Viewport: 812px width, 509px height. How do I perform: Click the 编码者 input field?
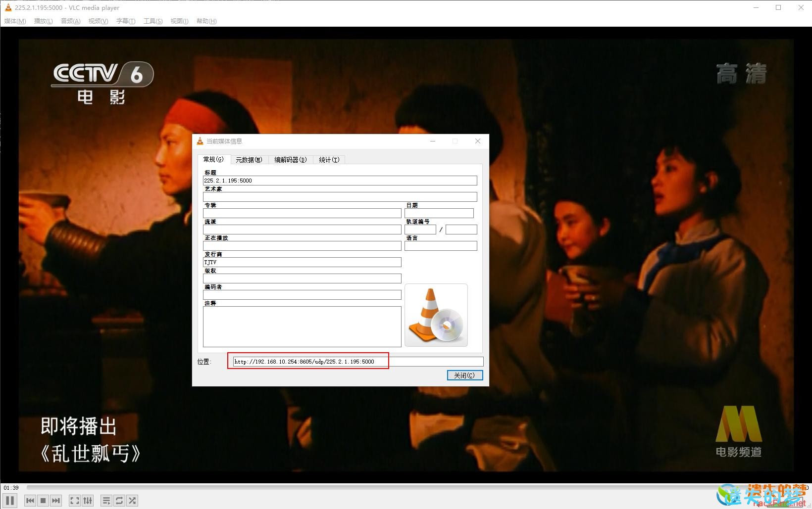pos(302,295)
